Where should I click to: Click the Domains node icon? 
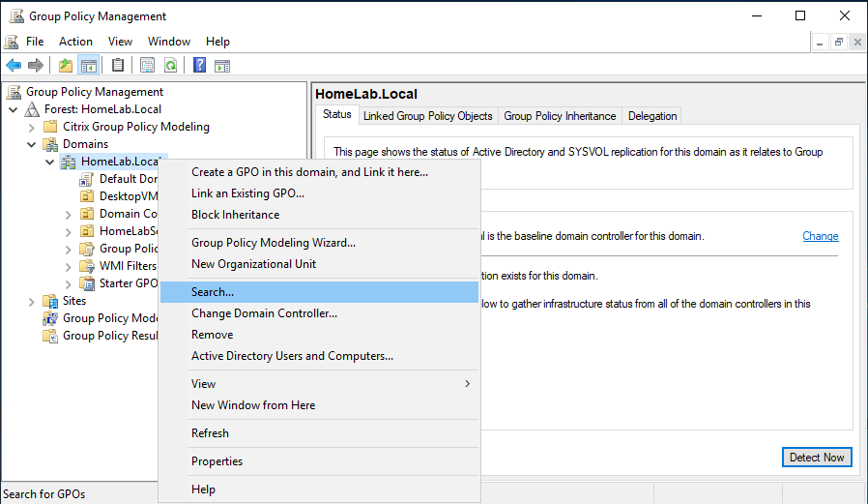tap(50, 144)
